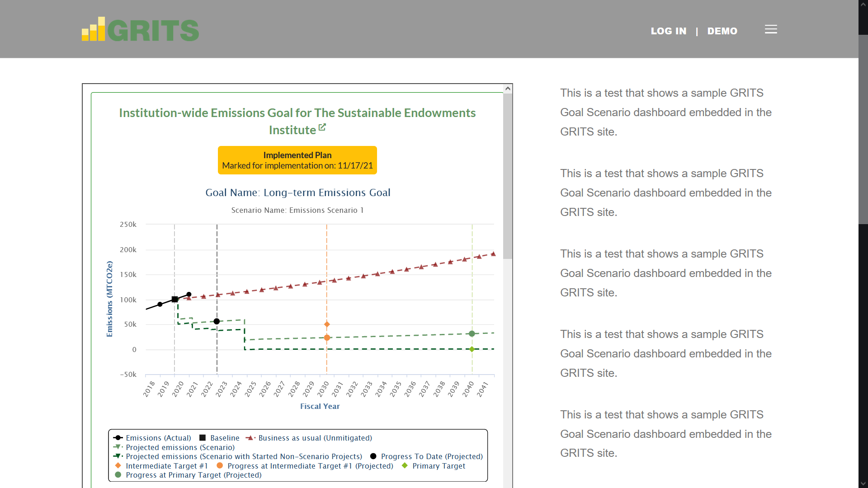
Task: Click the 2019 actual emissions dot
Action: tap(160, 304)
